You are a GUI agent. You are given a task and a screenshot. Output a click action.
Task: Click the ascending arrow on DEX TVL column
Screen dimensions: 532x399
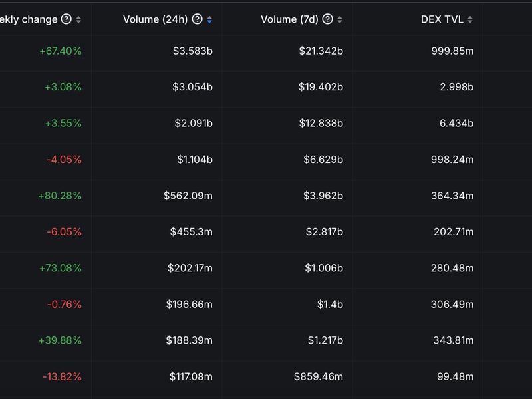coord(469,17)
